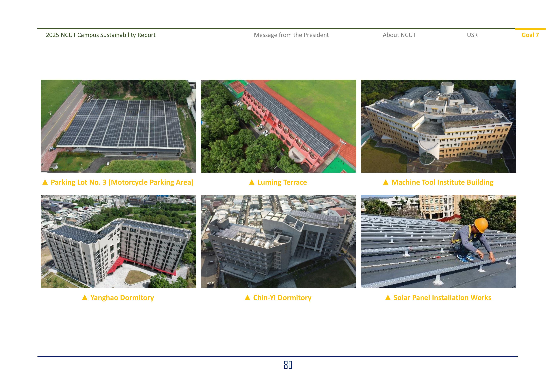Click the triangle icon before Chin-Yi Dormitory

(x=247, y=298)
